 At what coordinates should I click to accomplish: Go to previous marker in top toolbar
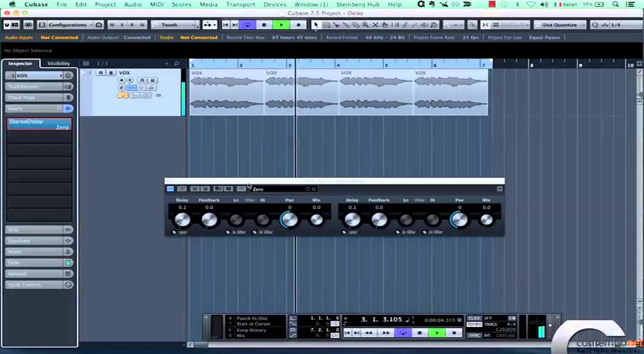pos(226,25)
